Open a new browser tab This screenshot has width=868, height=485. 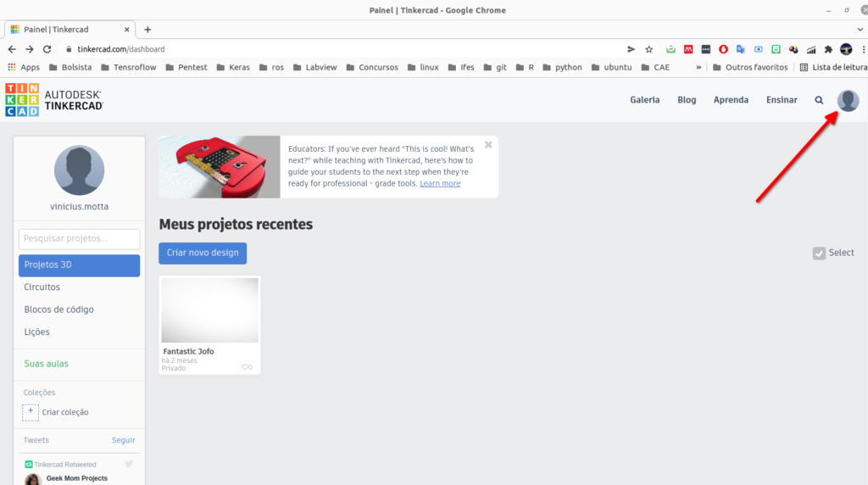pyautogui.click(x=147, y=30)
